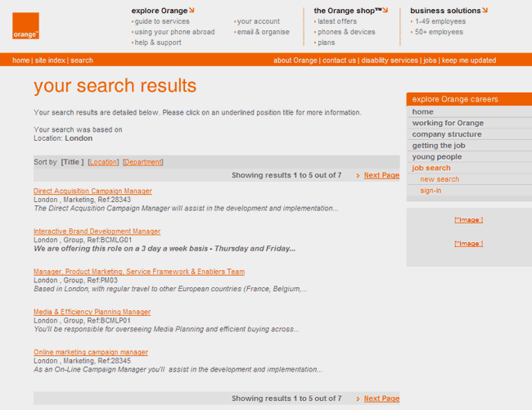Click the your search results heading
The image size is (532, 410).
[115, 85]
